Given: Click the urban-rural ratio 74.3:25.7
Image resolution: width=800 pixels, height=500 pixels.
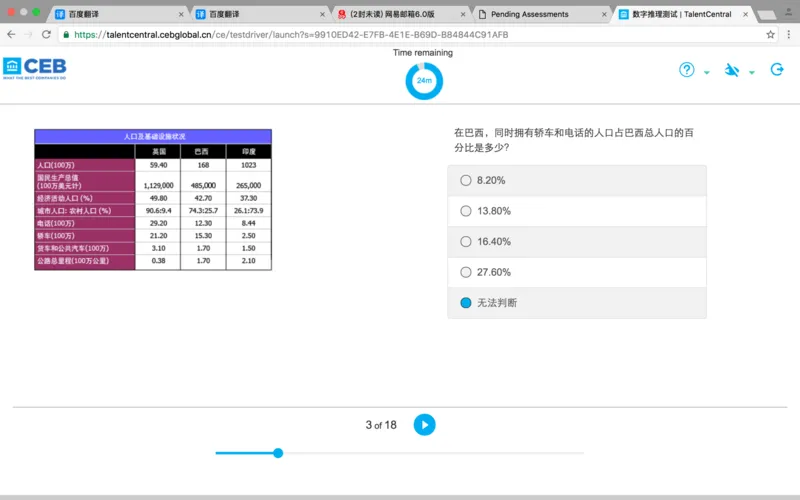Looking at the screenshot, I should pos(203,210).
